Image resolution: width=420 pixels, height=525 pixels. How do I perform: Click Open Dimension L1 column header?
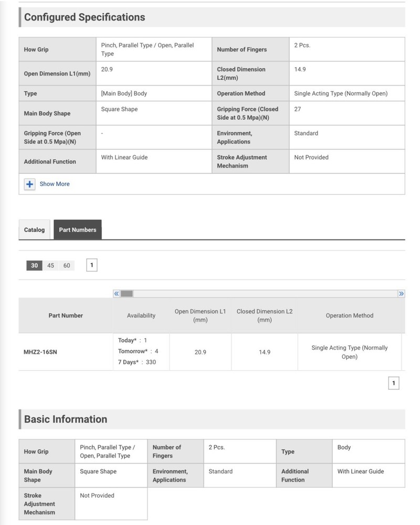(200, 316)
